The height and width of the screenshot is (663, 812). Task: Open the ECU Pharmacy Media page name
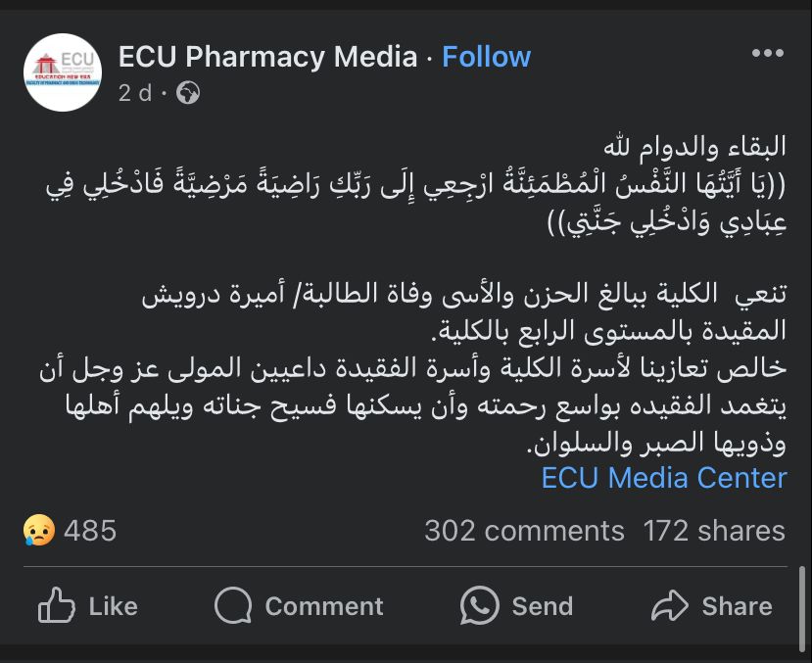[x=267, y=57]
